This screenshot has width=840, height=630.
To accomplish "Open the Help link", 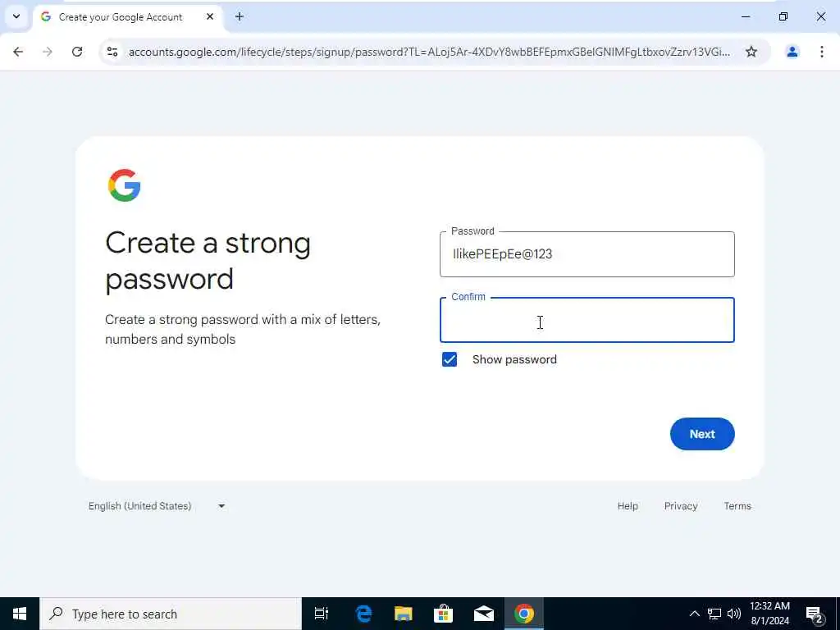I will click(x=628, y=506).
